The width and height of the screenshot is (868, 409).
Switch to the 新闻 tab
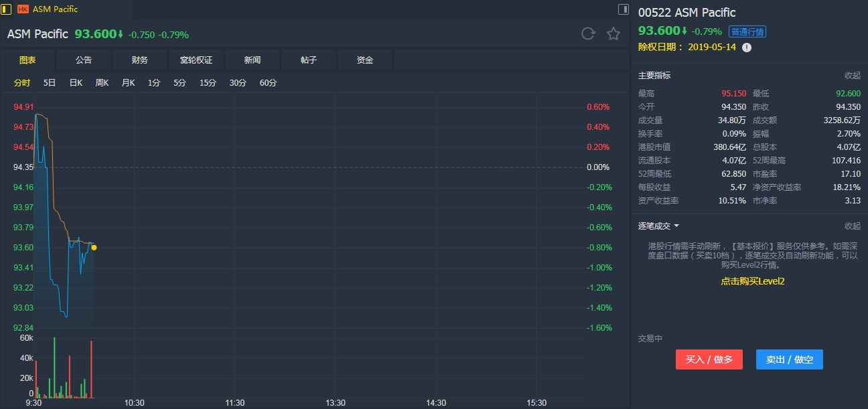tap(252, 60)
